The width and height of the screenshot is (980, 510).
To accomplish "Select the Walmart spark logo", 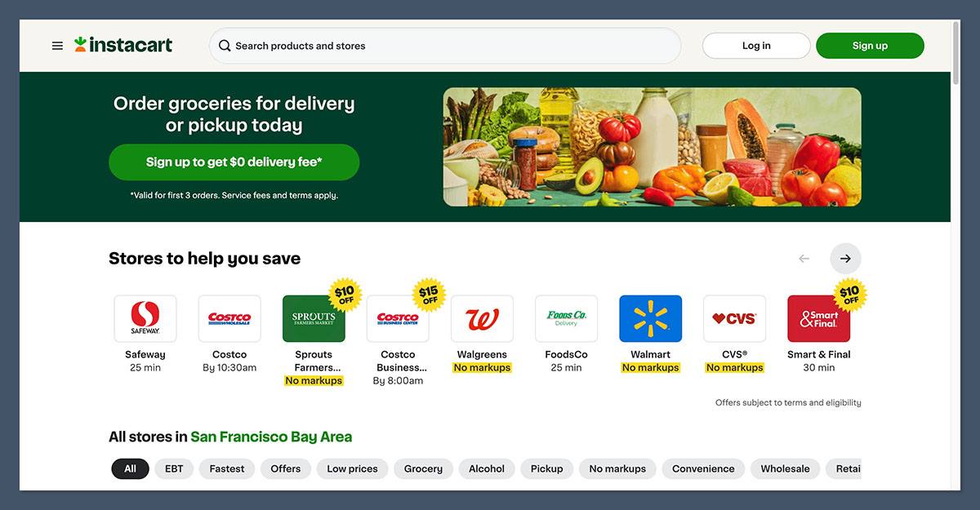I will click(x=650, y=318).
